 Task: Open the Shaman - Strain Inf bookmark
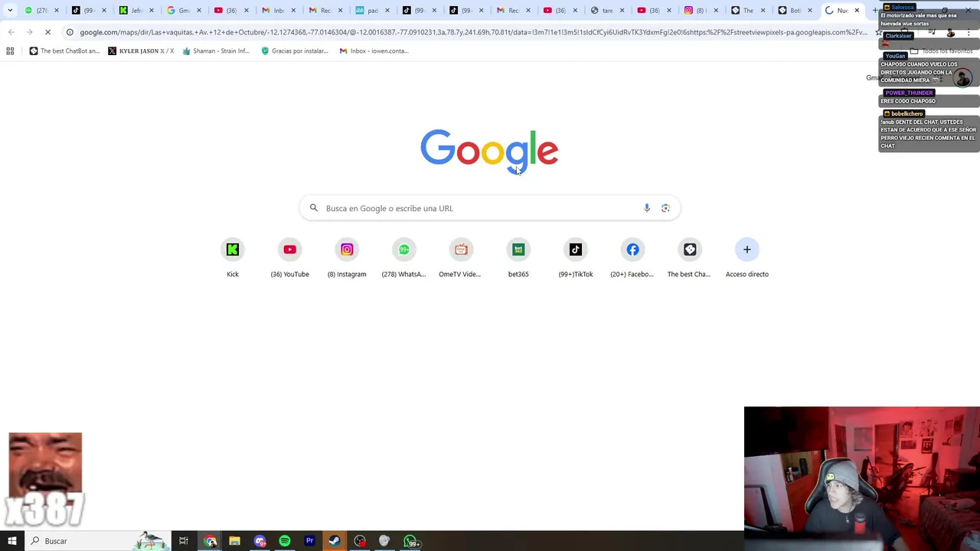(216, 51)
